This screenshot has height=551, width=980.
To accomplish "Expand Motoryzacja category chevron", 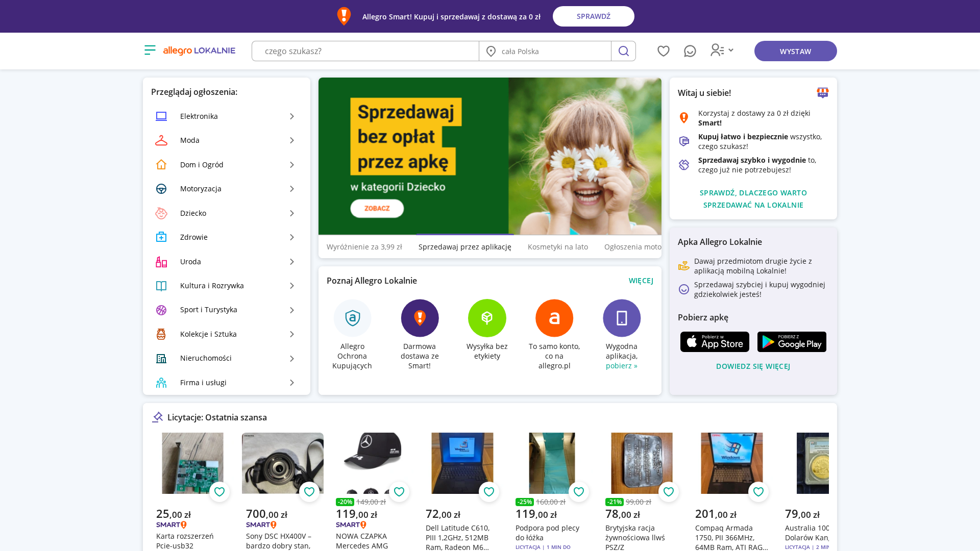I will tap(292, 189).
